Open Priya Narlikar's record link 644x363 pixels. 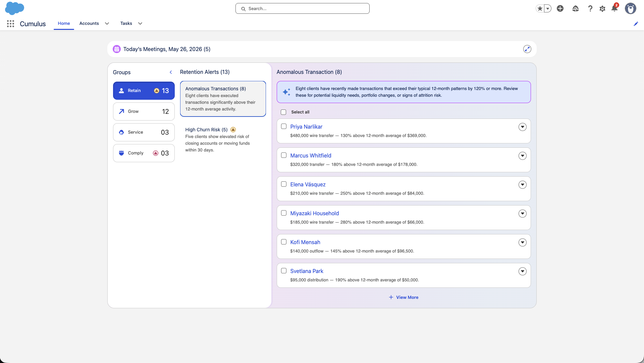(x=306, y=127)
